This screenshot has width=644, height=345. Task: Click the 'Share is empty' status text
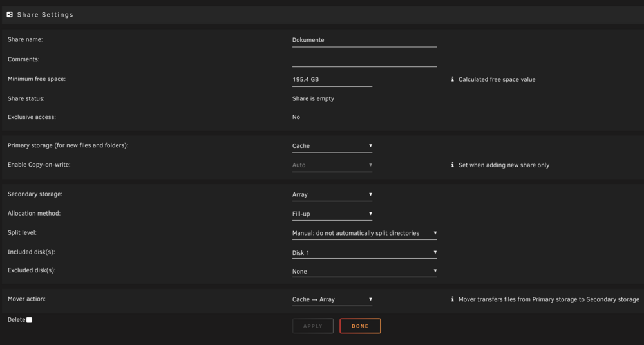pyautogui.click(x=313, y=98)
